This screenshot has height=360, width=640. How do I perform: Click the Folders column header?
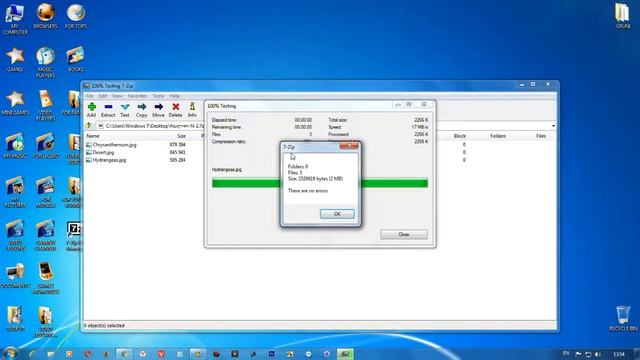pyautogui.click(x=498, y=136)
